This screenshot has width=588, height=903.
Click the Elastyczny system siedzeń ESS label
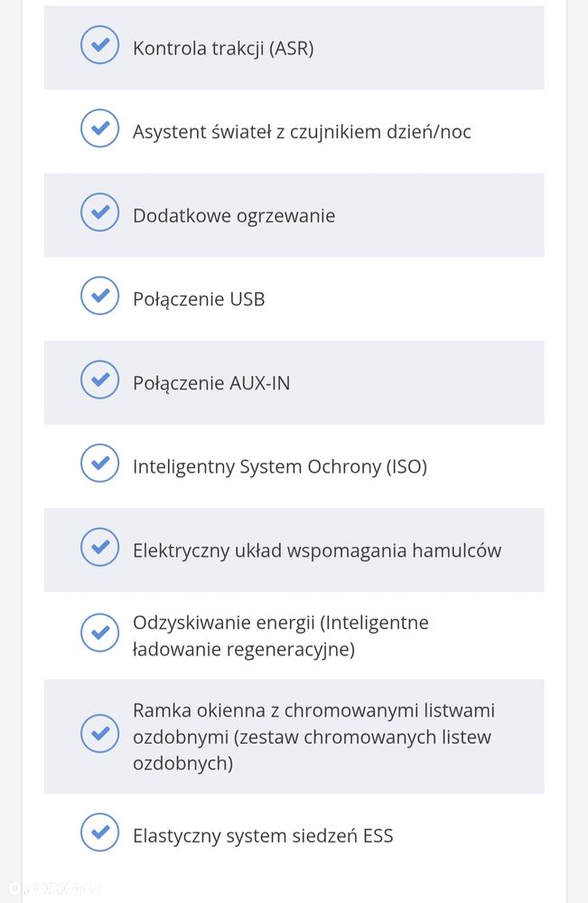click(x=263, y=836)
